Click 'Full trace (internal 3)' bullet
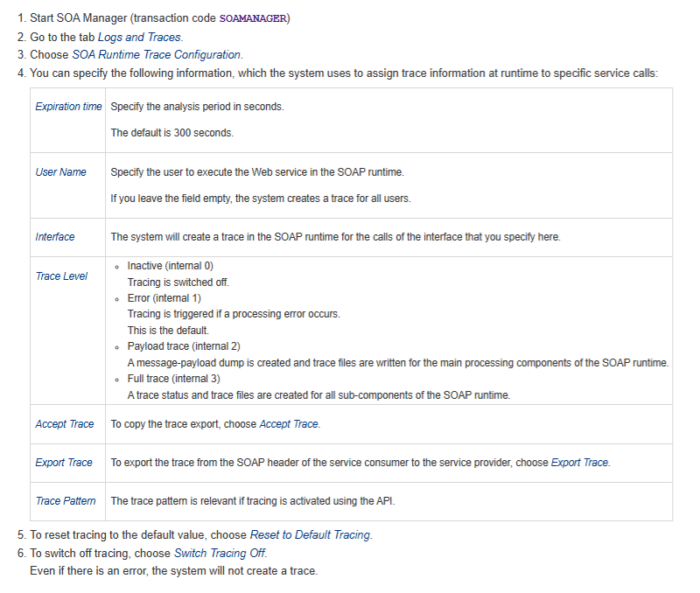700x593 pixels. [173, 379]
